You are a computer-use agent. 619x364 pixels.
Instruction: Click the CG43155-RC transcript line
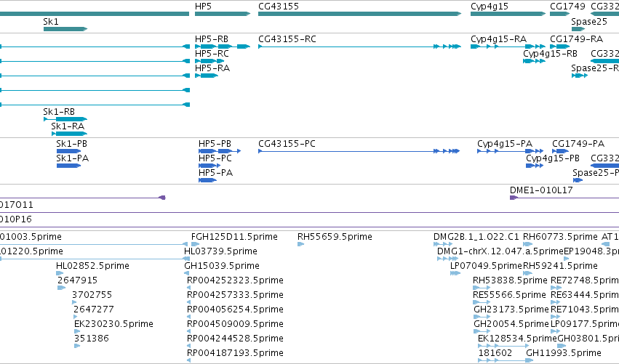[x=359, y=46]
